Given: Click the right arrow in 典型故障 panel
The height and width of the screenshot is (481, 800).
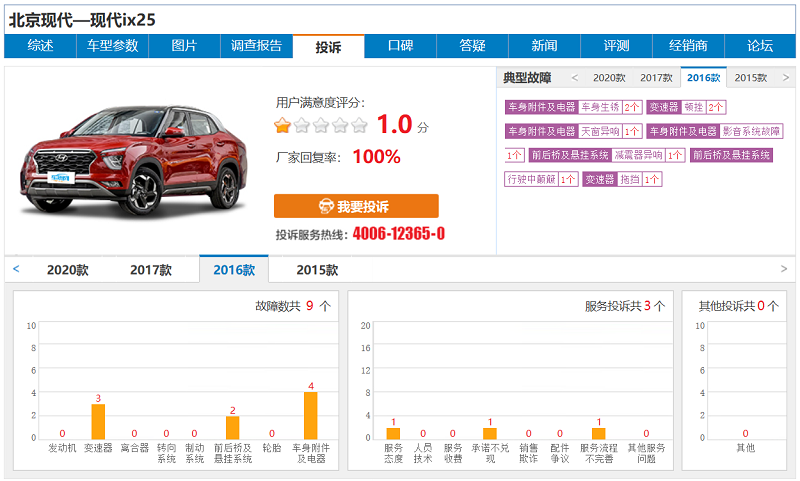Looking at the screenshot, I should tap(786, 78).
